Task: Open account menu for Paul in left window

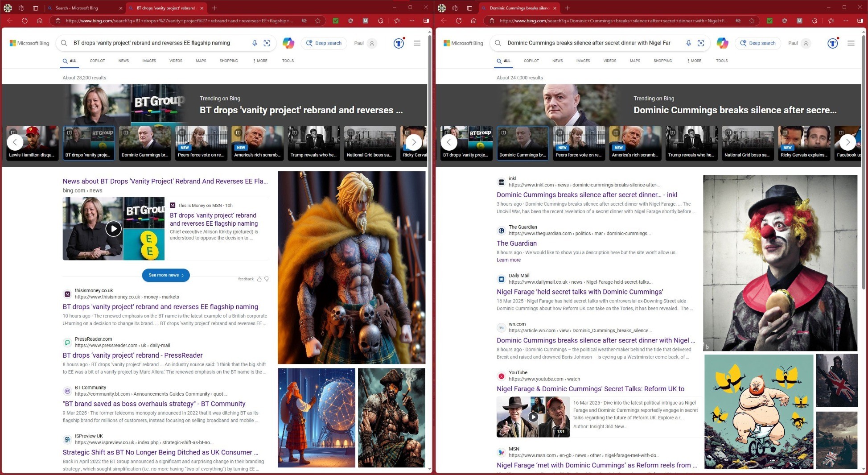Action: tap(366, 43)
